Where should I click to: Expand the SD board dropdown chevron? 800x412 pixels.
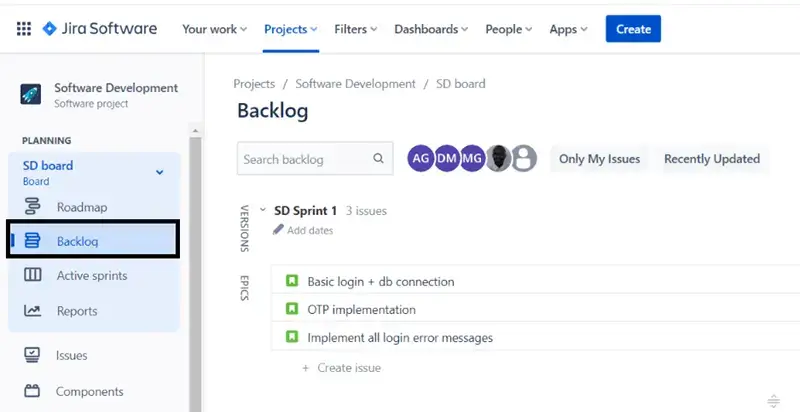(x=159, y=173)
